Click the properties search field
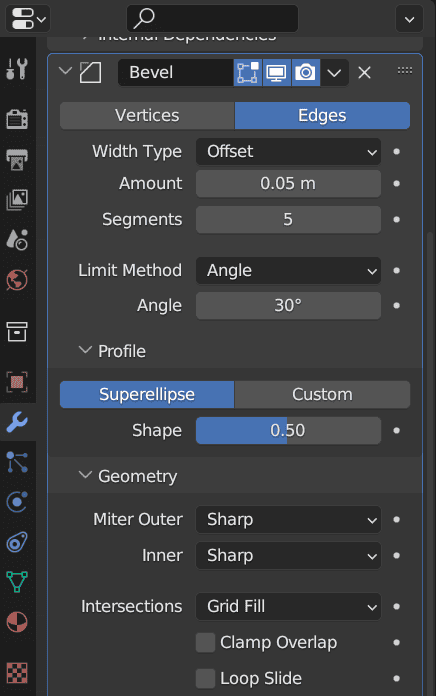 click(x=212, y=19)
